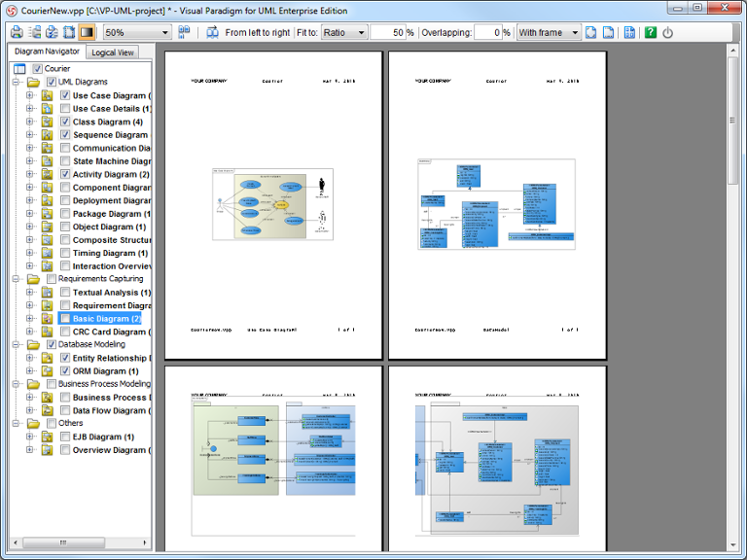Collapse the Database Modeling node
This screenshot has height=560, width=747.
tap(16, 344)
